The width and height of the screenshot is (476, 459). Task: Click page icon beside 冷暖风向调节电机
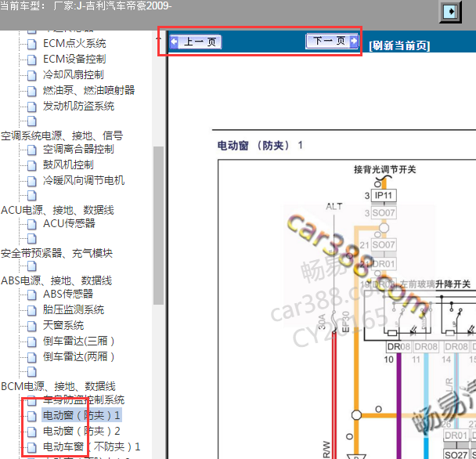(31, 182)
